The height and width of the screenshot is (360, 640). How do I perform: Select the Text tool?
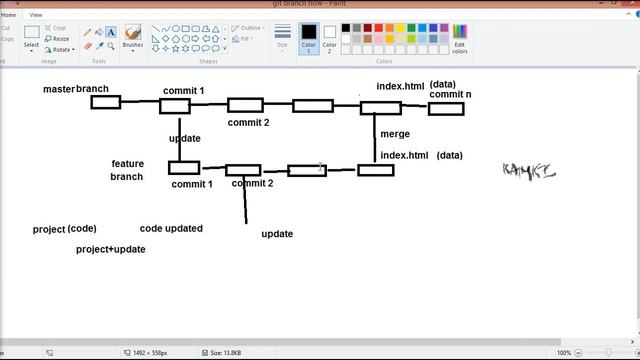111,32
